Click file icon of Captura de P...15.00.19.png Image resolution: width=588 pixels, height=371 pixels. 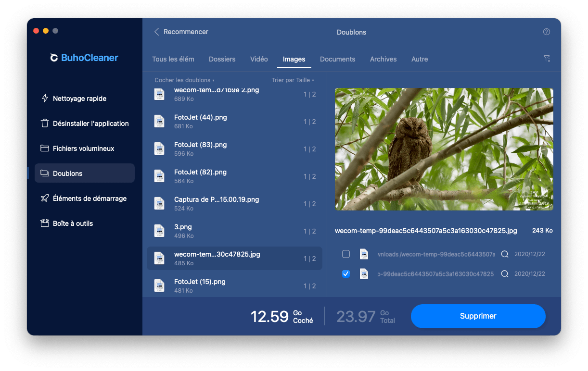pyautogui.click(x=159, y=204)
